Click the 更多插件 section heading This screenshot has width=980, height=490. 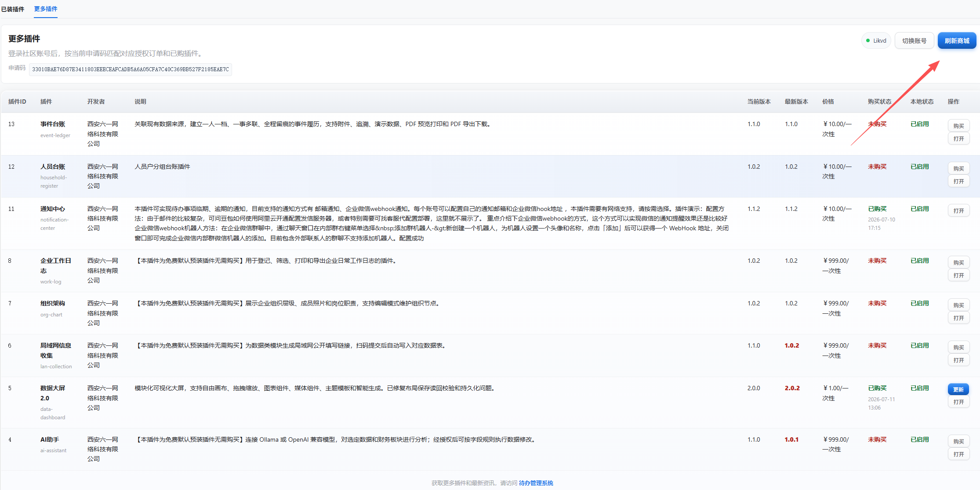pos(24,39)
